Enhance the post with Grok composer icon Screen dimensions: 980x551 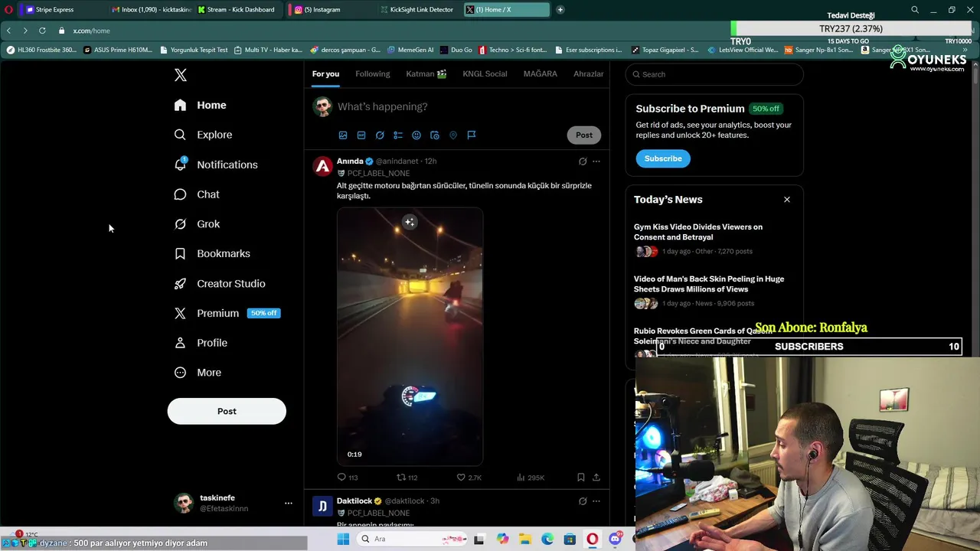pos(380,135)
